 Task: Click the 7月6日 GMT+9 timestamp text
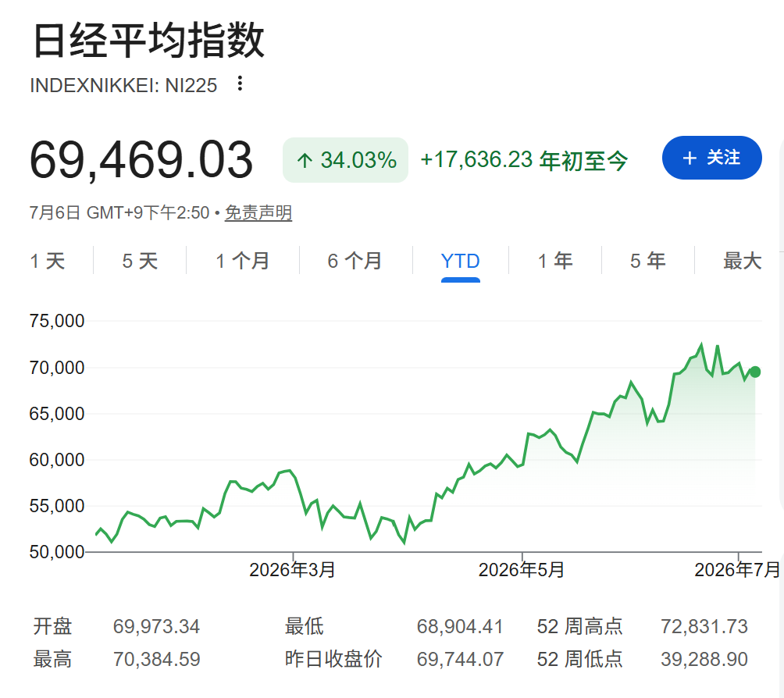pyautogui.click(x=119, y=213)
